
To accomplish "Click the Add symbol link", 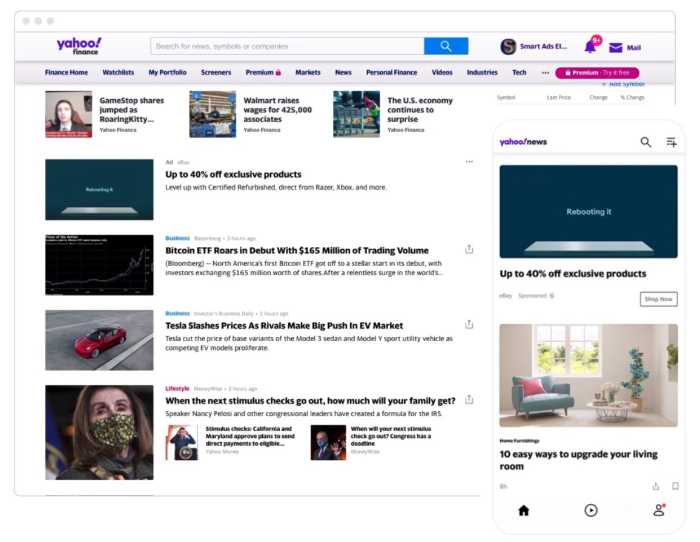I will click(x=624, y=84).
